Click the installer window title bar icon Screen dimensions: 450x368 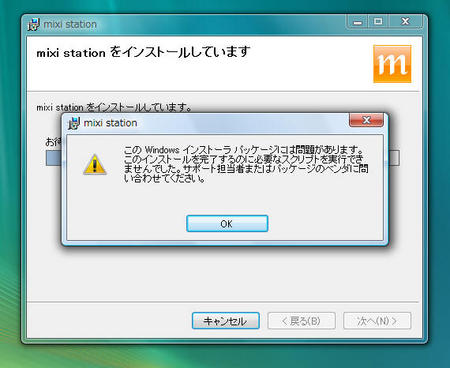pyautogui.click(x=33, y=25)
